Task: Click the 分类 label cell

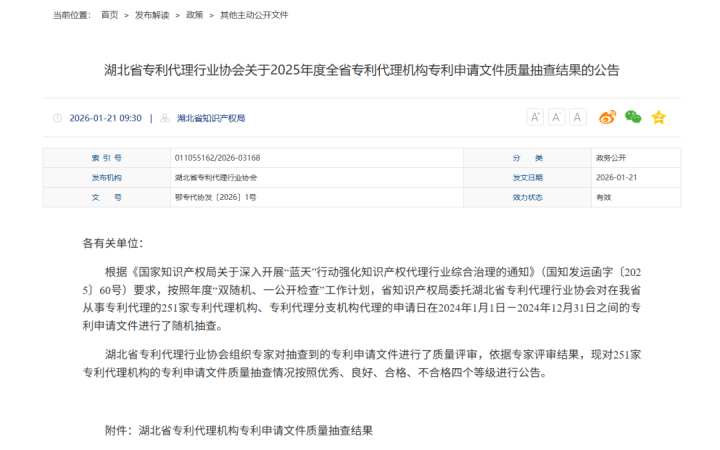Action: 528,158
